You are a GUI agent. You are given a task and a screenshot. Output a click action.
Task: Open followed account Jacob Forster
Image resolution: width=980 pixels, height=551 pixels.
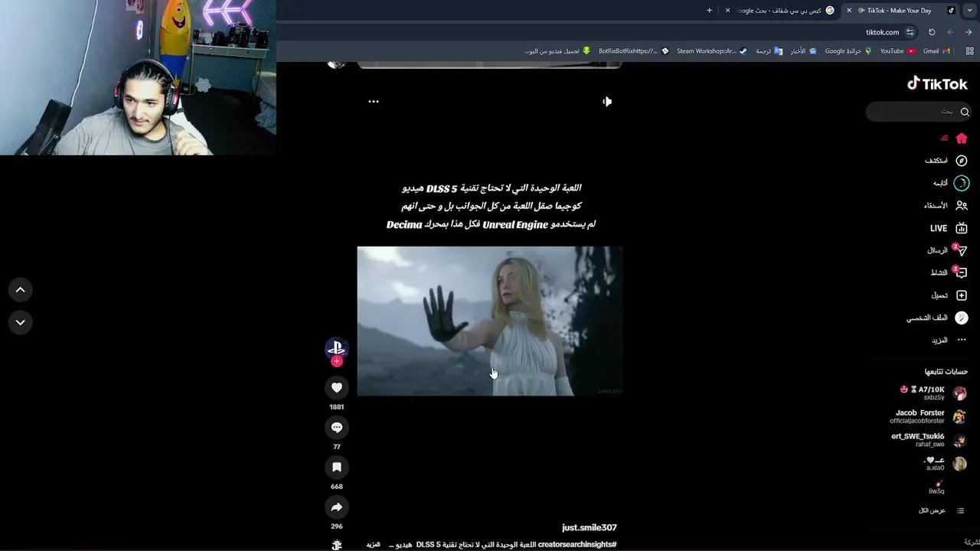click(929, 416)
